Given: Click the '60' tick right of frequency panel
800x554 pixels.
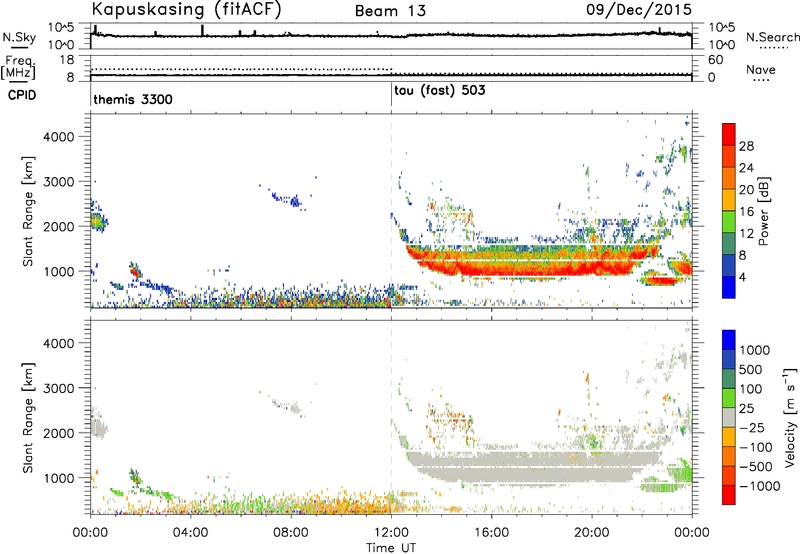Looking at the screenshot, I should tap(715, 60).
